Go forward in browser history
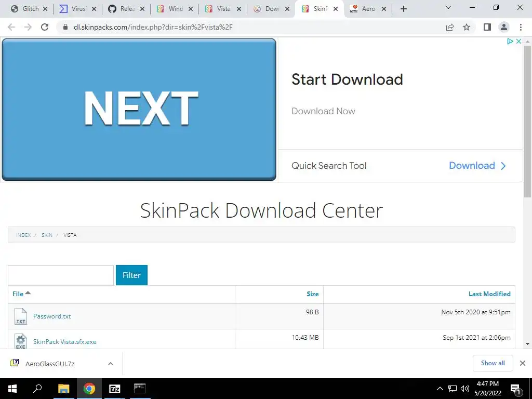This screenshot has height=399, width=532. point(28,27)
